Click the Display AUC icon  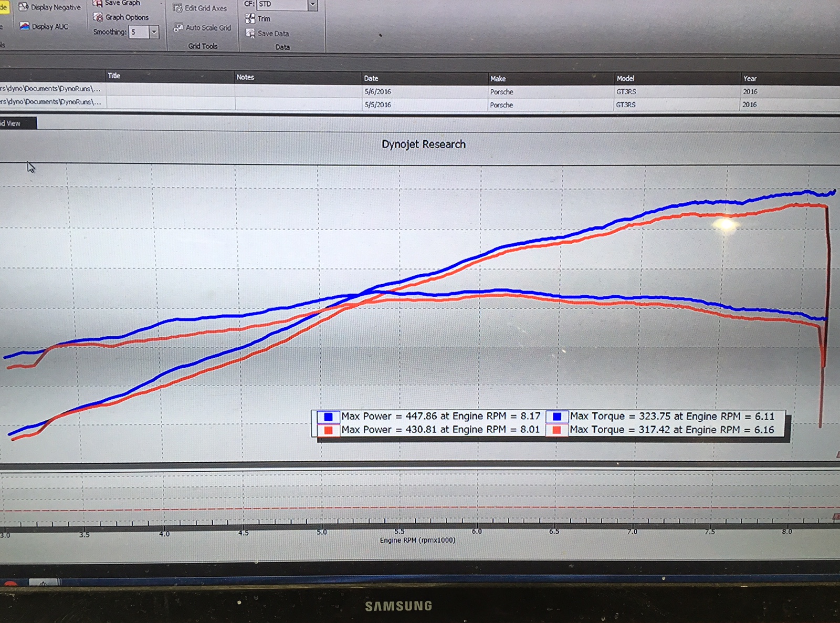(x=24, y=26)
